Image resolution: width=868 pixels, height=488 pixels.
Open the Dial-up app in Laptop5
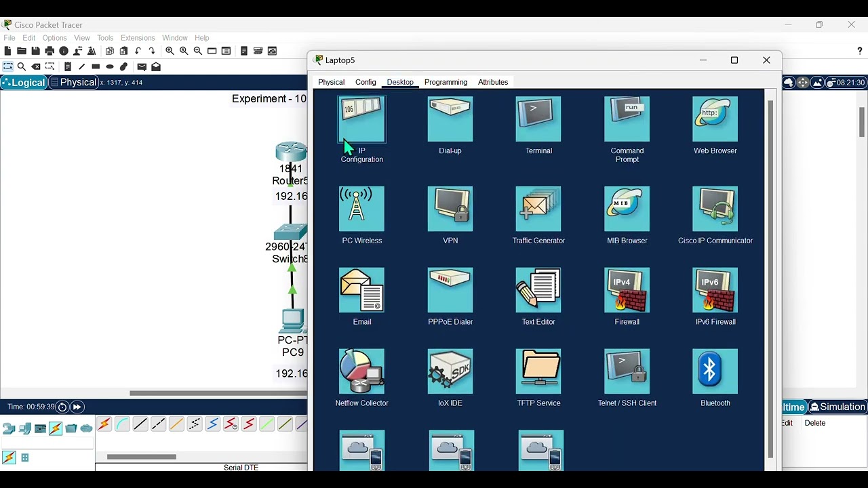(x=450, y=119)
